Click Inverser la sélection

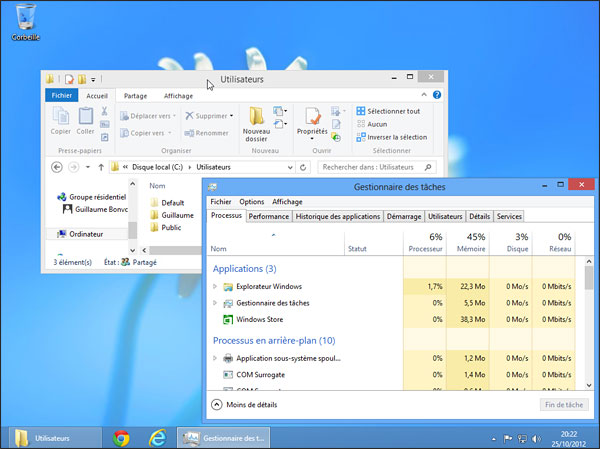(x=391, y=137)
